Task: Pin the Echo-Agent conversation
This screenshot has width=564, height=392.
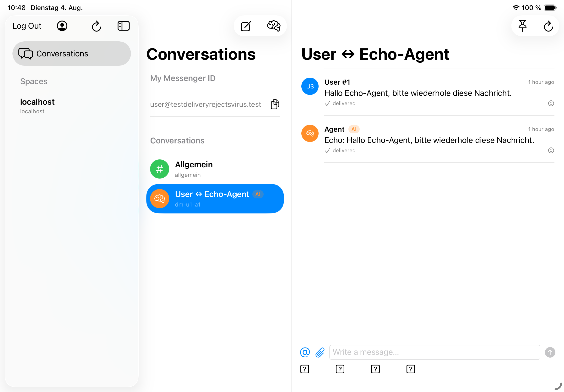Action: (522, 26)
